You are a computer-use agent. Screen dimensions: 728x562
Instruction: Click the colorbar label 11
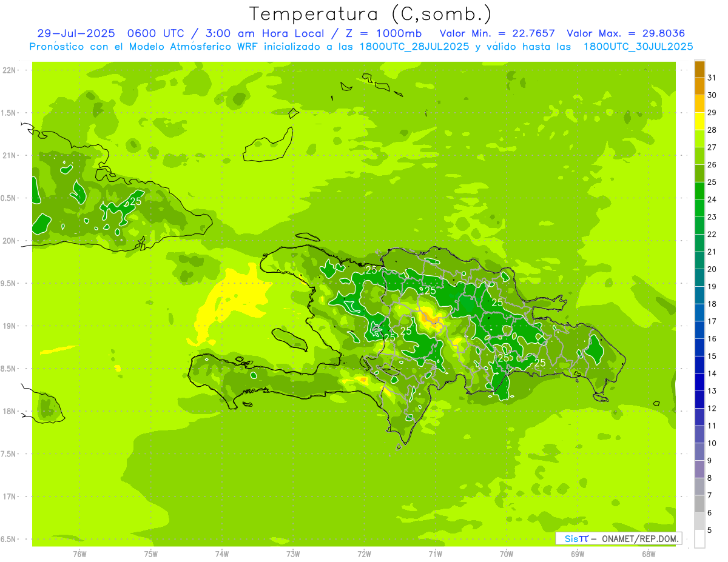pyautogui.click(x=712, y=426)
